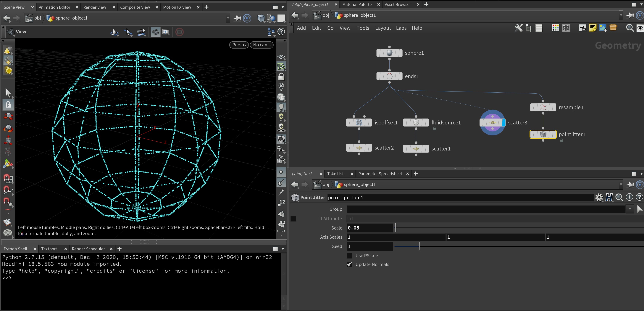Uncheck the Update Normals checkbox
The image size is (644, 311).
349,264
